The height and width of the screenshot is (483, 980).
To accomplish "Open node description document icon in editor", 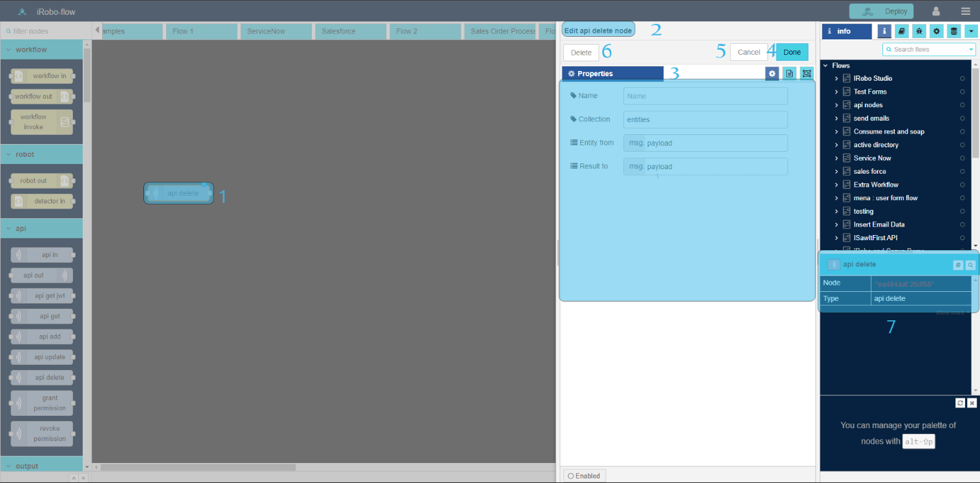I will [789, 74].
